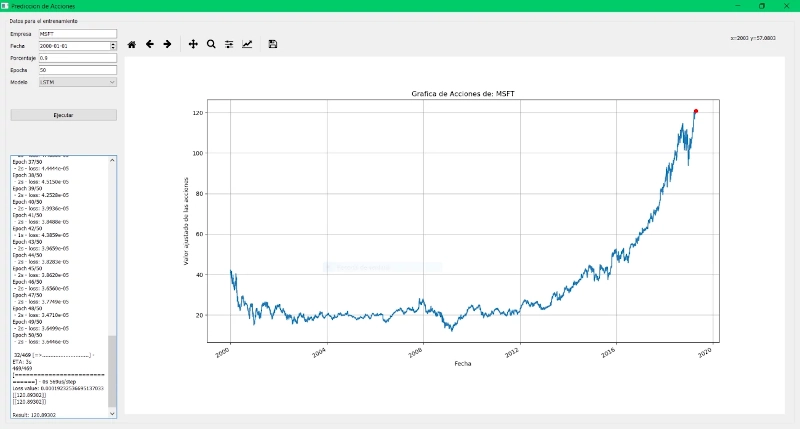Click the red prediction point on the chart
The height and width of the screenshot is (429, 800).
695,111
